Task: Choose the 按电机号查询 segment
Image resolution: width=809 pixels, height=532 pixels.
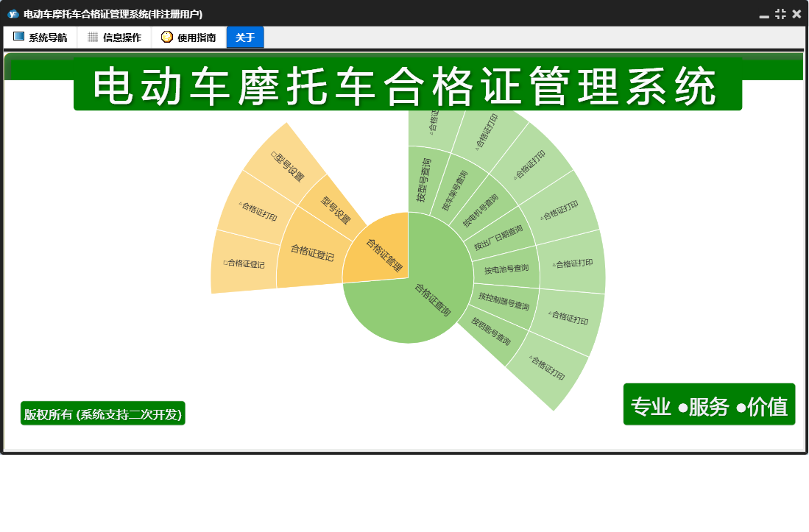Action: 480,210
